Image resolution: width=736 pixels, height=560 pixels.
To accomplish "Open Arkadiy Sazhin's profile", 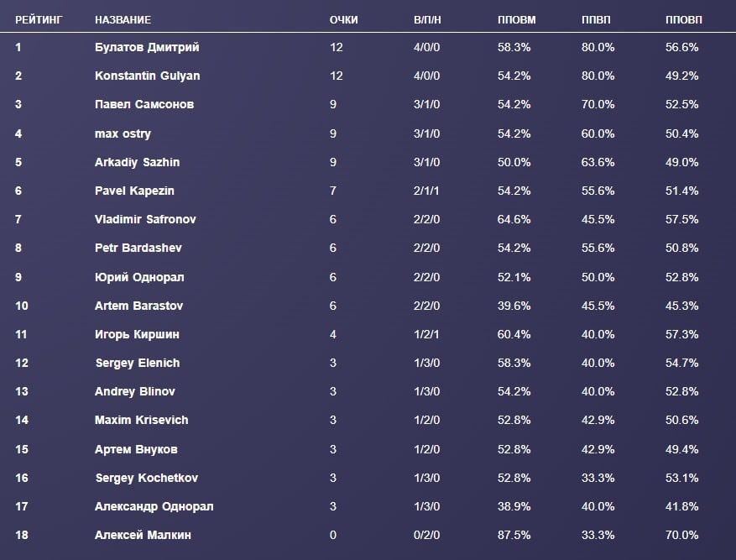I will tap(138, 162).
